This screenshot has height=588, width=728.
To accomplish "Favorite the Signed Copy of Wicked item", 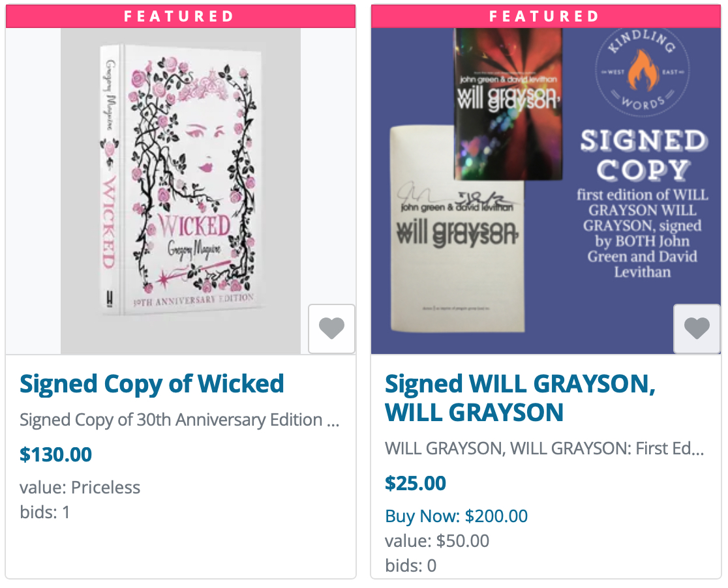I will click(331, 329).
